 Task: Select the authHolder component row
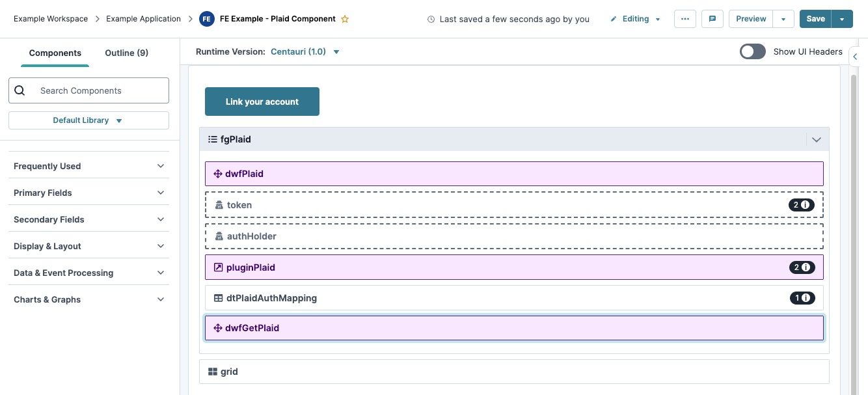coord(514,236)
